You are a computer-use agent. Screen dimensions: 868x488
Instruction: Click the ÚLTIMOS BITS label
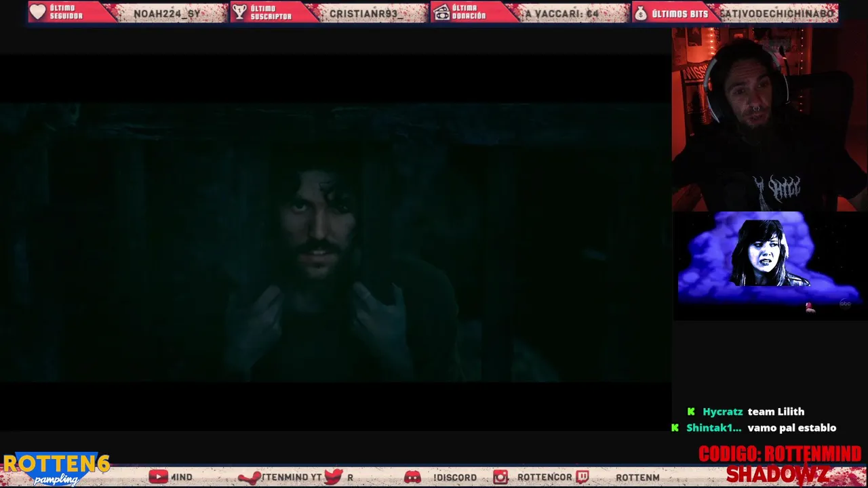coord(680,14)
